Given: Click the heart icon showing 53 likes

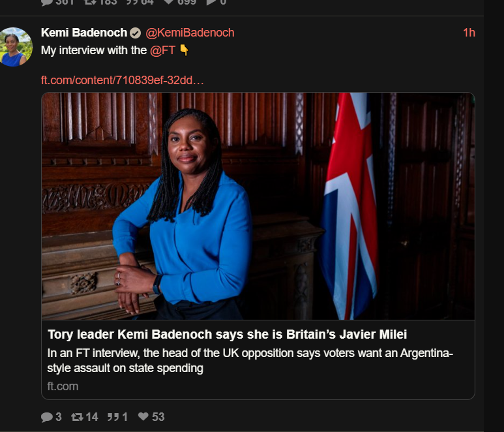Looking at the screenshot, I should [x=143, y=416].
